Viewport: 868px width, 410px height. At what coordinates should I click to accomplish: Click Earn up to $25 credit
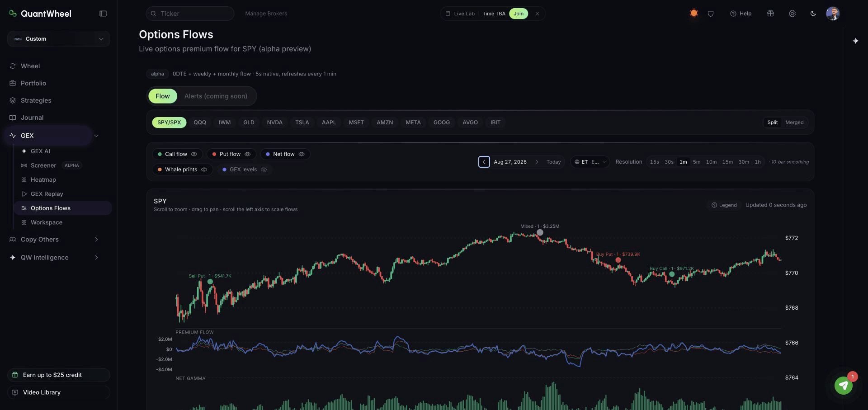pos(59,375)
